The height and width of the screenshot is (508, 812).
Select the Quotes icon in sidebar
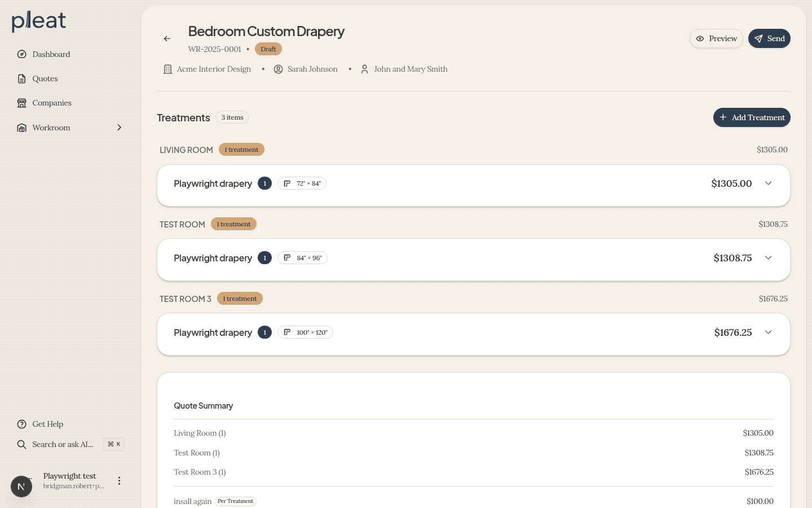coord(21,78)
